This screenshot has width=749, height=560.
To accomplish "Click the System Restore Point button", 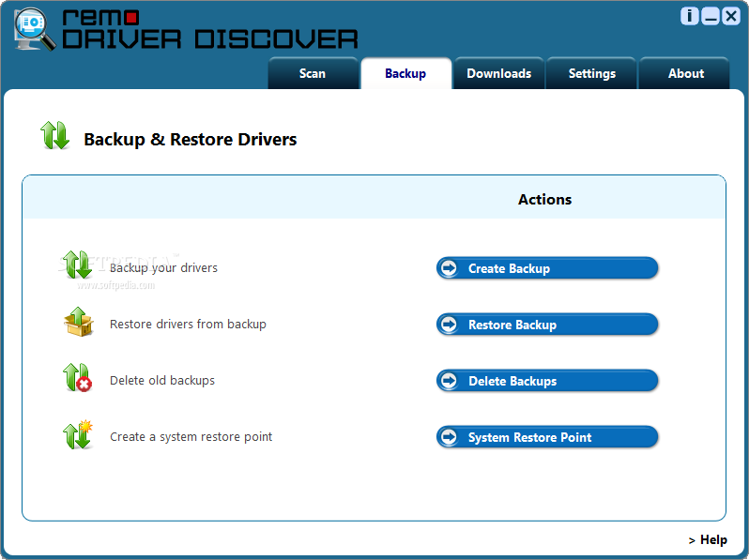I will point(547,437).
